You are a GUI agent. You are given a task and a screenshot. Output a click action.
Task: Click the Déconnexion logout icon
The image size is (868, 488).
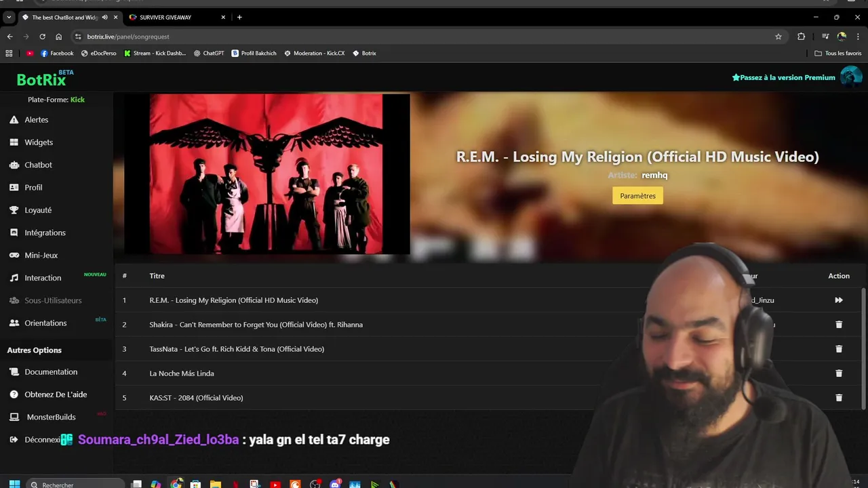pyautogui.click(x=14, y=440)
